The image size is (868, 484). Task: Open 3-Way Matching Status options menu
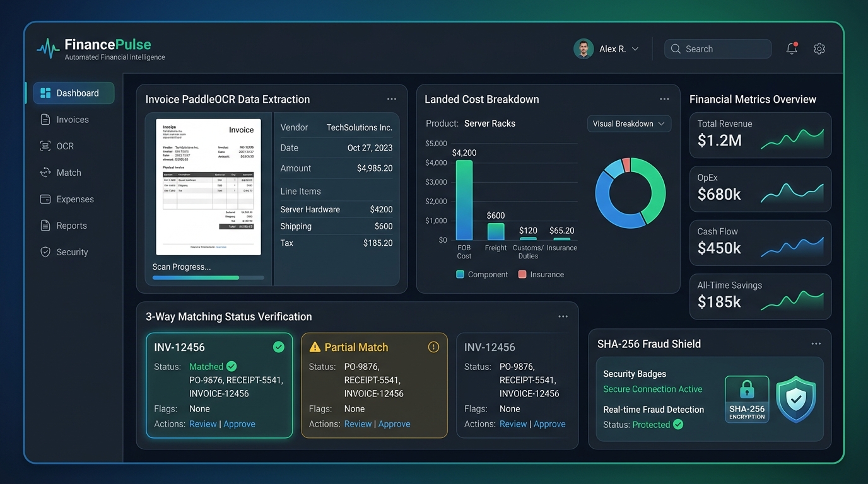563,316
